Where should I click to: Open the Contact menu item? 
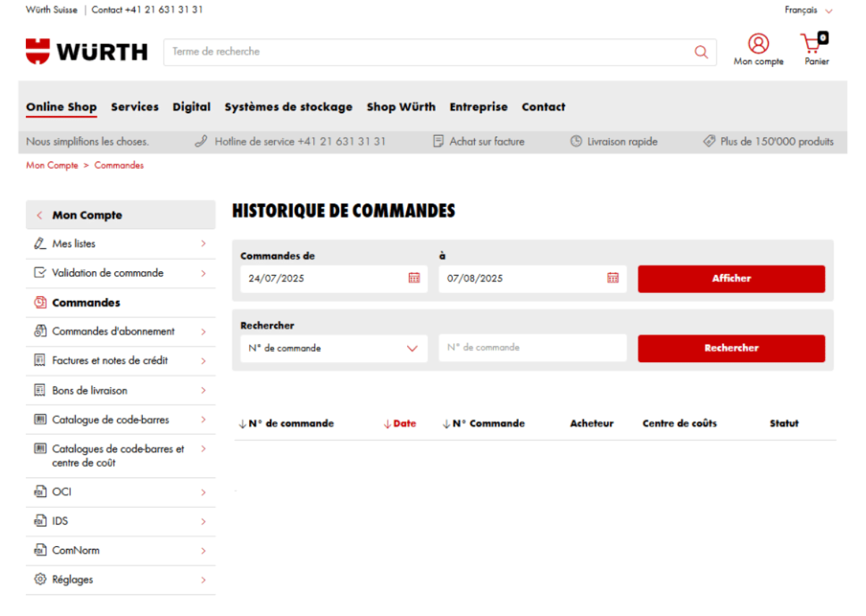tap(543, 107)
